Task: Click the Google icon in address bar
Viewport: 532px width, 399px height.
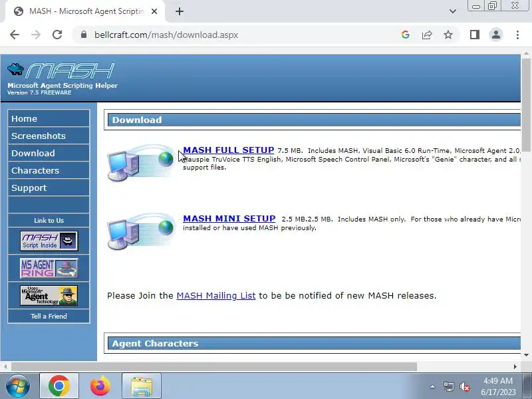Action: [405, 35]
